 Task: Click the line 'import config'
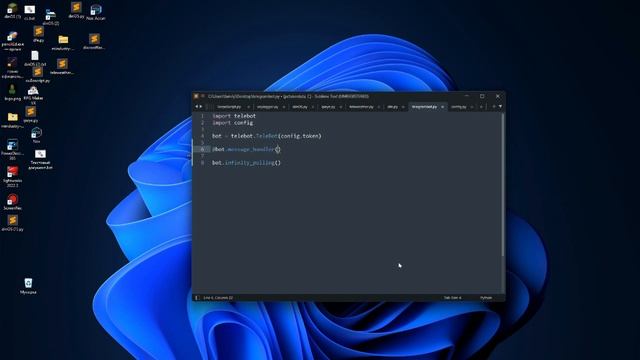233,122
